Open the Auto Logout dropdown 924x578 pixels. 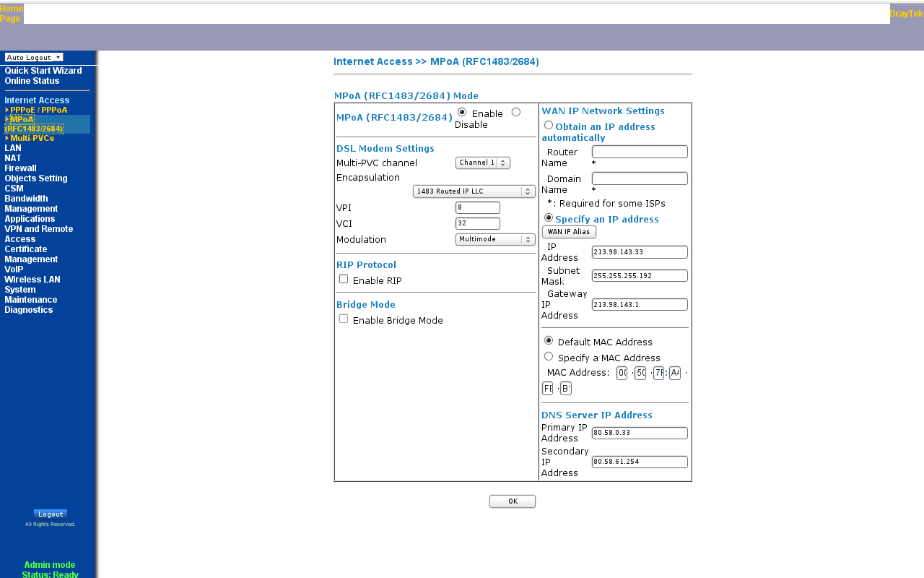34,57
